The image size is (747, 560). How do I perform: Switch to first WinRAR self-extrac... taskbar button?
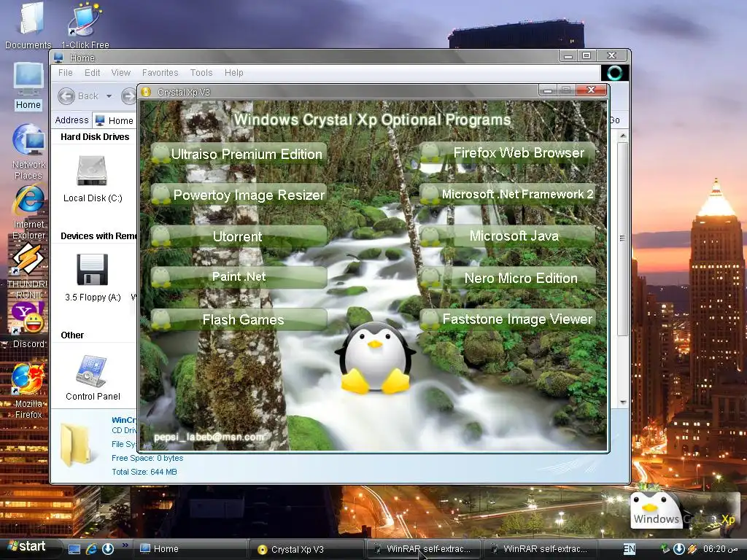click(423, 549)
